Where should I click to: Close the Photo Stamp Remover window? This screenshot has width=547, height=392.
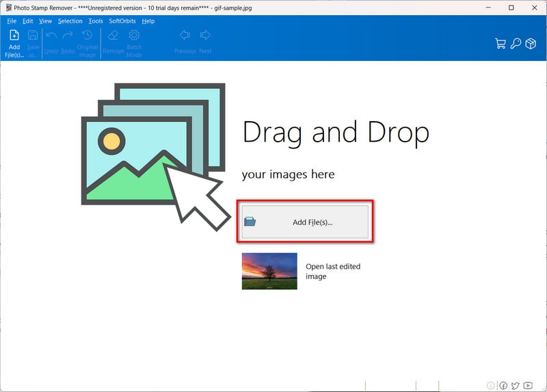(x=534, y=8)
